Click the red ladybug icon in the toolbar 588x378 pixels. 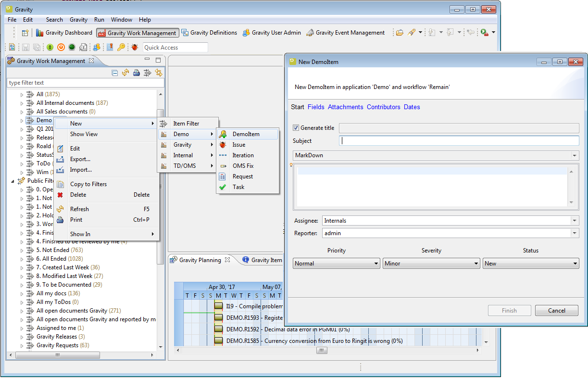135,47
